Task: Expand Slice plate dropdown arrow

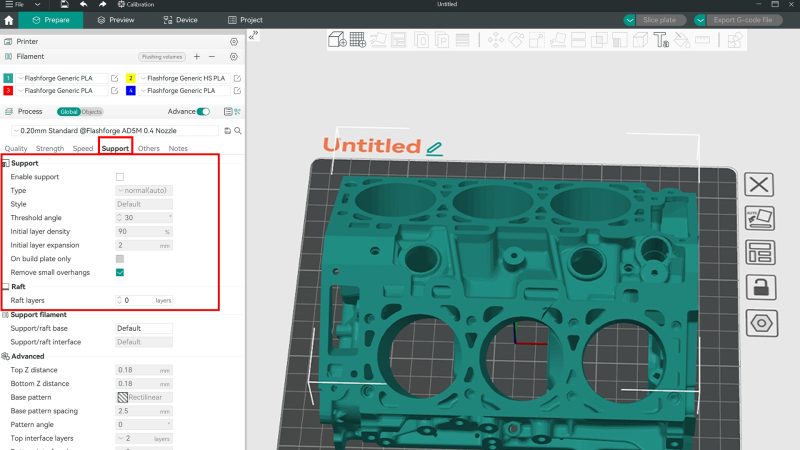Action: tap(630, 20)
